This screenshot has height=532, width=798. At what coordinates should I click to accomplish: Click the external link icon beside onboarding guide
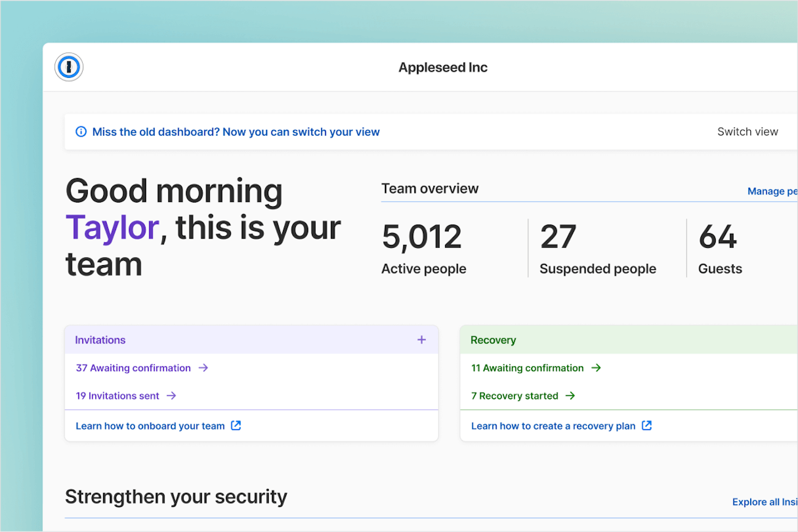tap(236, 425)
